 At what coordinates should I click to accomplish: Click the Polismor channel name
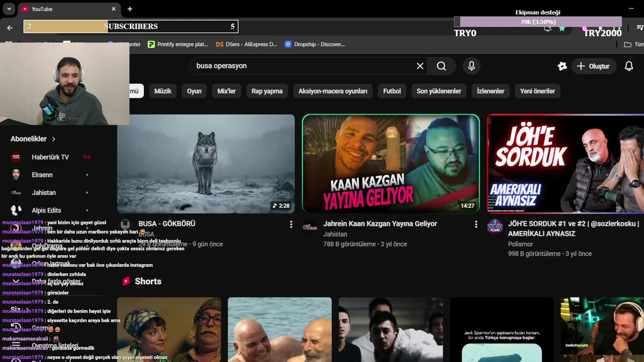[x=520, y=244]
